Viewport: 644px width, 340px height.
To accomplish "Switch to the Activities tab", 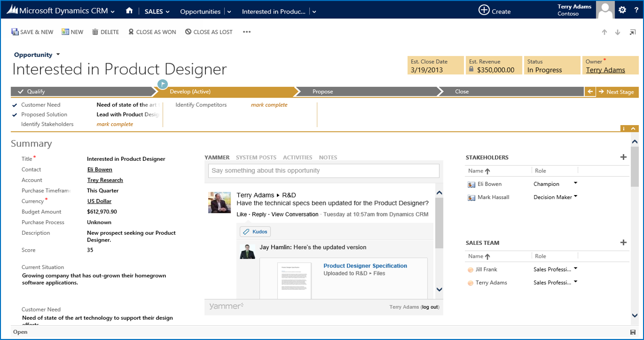I will [297, 157].
